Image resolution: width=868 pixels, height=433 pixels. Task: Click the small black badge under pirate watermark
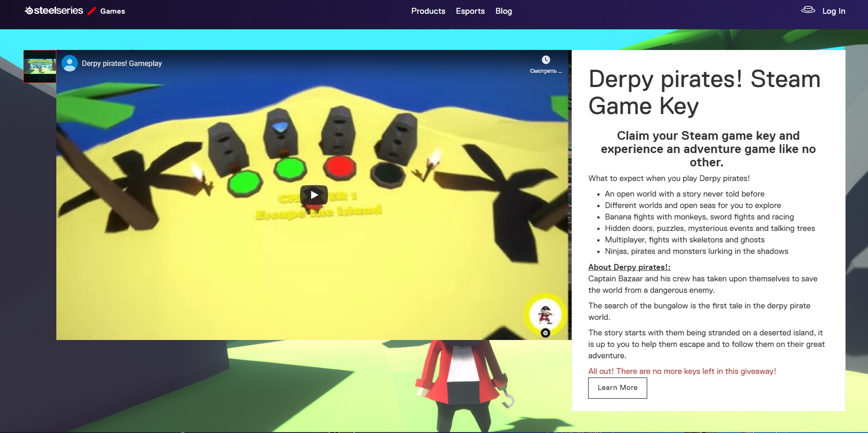[x=545, y=333]
